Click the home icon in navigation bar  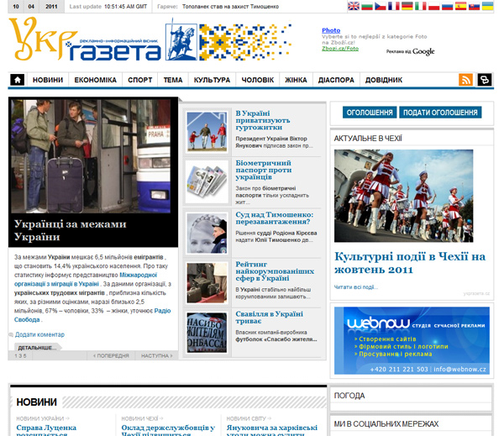pyautogui.click(x=17, y=80)
